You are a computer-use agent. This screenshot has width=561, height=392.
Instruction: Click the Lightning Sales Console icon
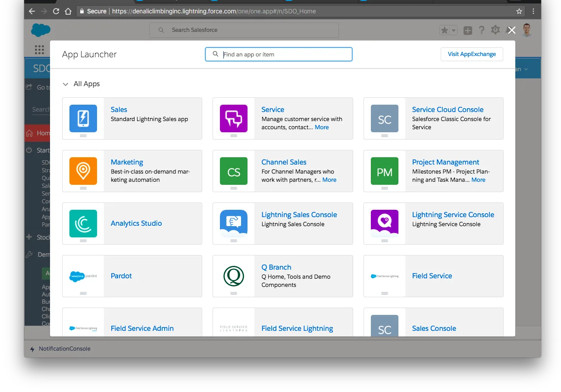(x=234, y=224)
